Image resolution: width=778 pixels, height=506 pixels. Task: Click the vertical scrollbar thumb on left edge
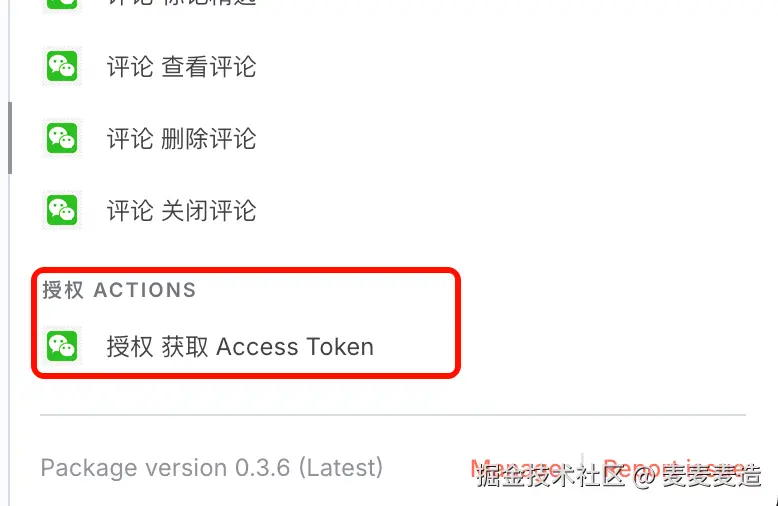[10, 138]
